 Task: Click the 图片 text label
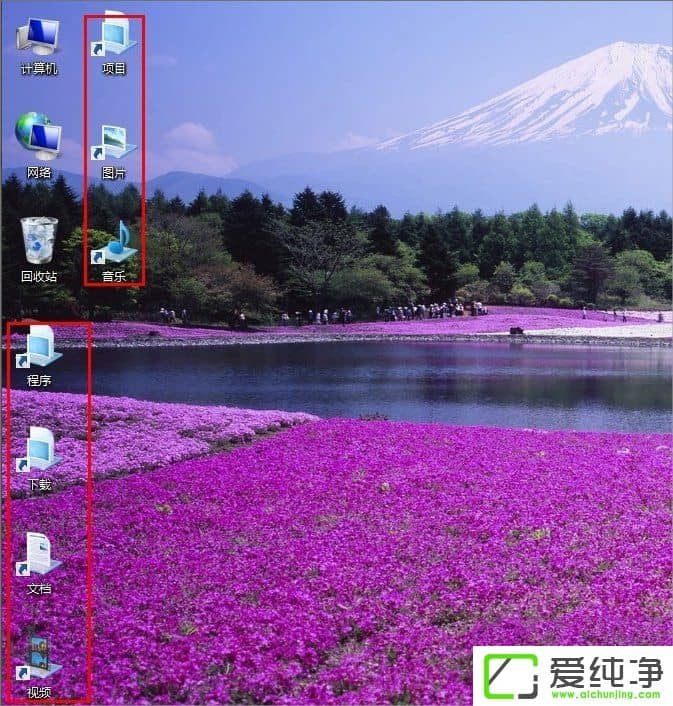click(x=114, y=173)
